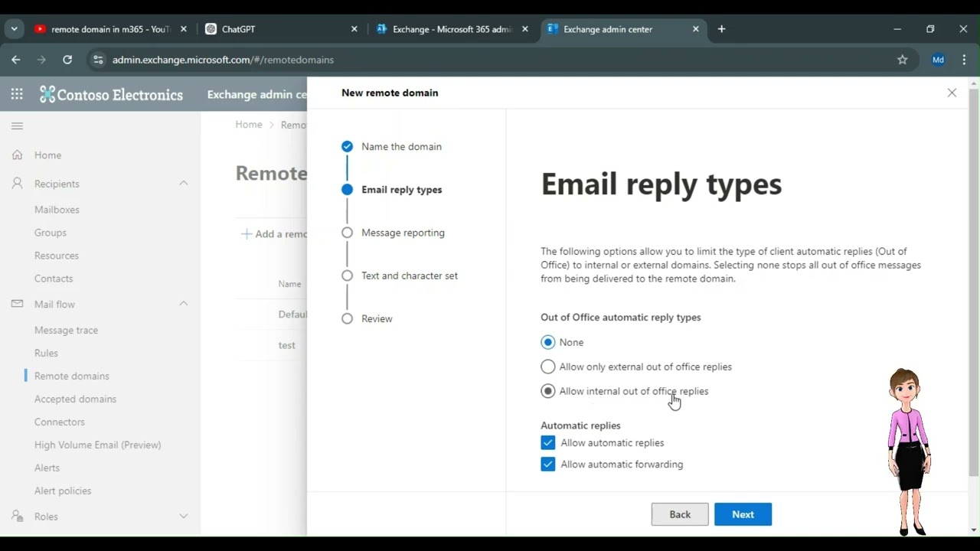Viewport: 980px width, 551px height.
Task: Open Contacts in the sidebar
Action: (54, 279)
